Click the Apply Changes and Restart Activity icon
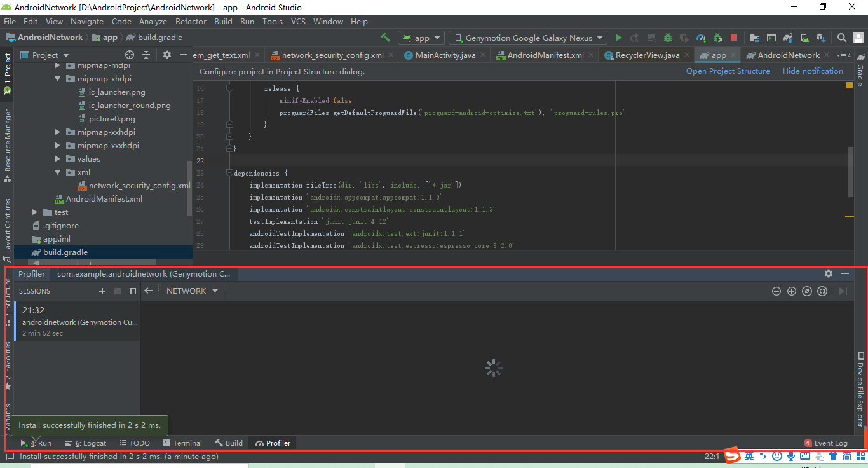 [x=635, y=38]
